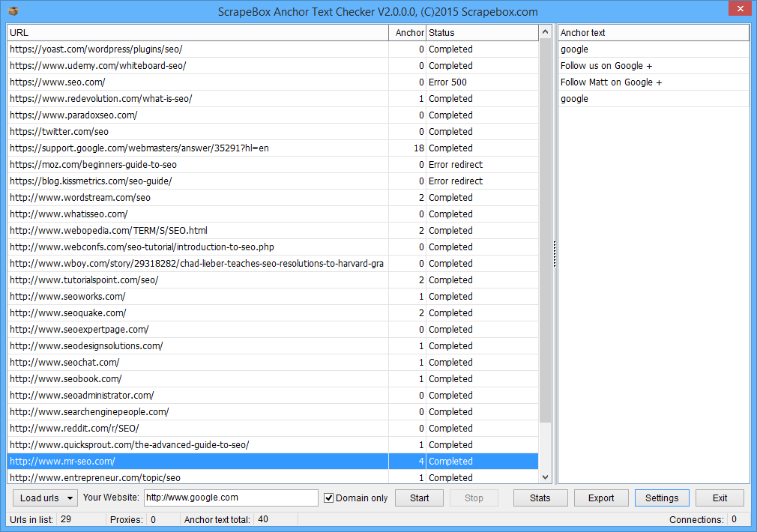Select 'Follow Matt on Google +' anchor text
Screen dimensions: 757x532
tap(611, 82)
